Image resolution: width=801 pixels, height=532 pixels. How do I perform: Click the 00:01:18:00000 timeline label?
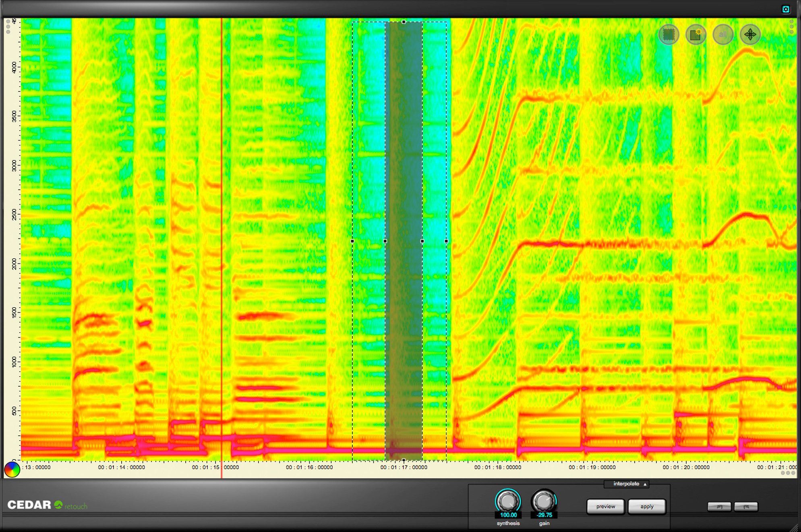[x=497, y=468]
